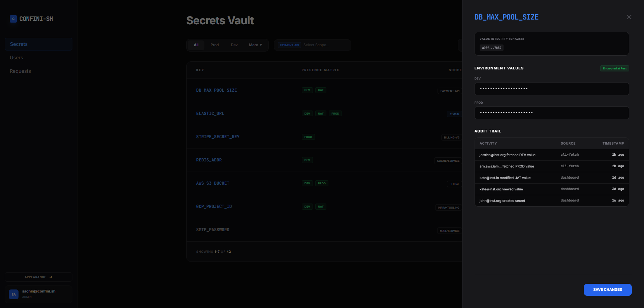Select the Prod filter tab
This screenshot has height=308, width=644.
[215, 45]
